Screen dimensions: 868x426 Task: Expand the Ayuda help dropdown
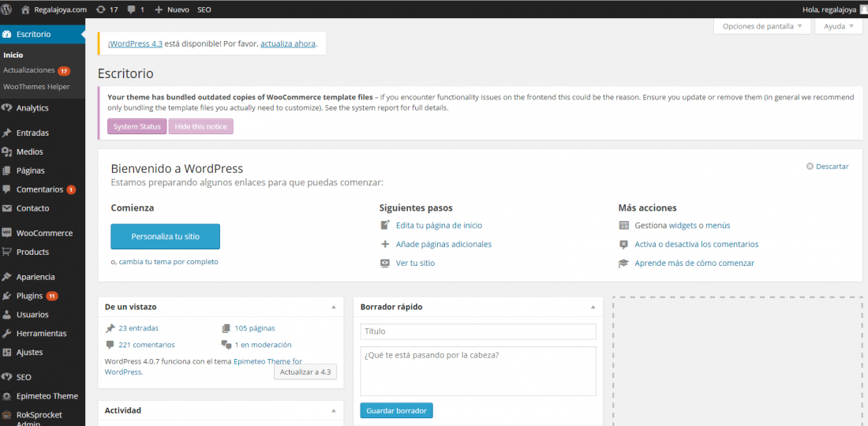839,26
